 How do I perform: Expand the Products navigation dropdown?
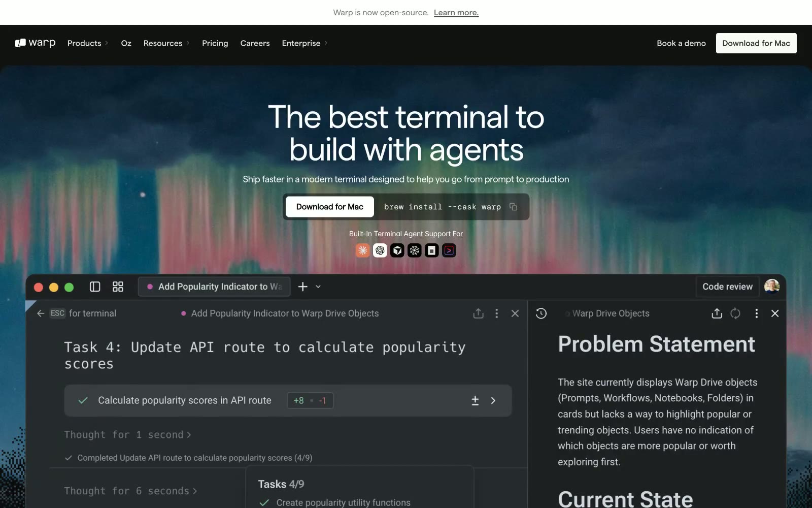(88, 43)
